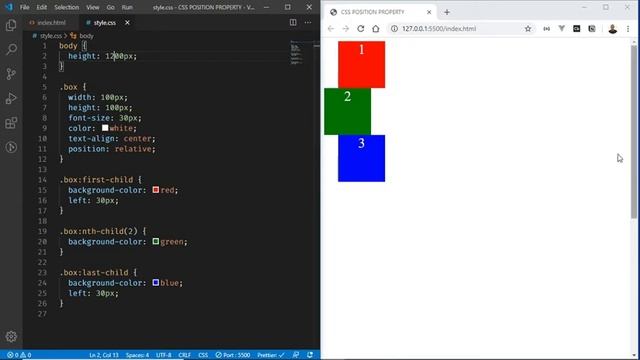Open the Explorer view in the activity bar
This screenshot has width=640, height=360.
pos(11,25)
